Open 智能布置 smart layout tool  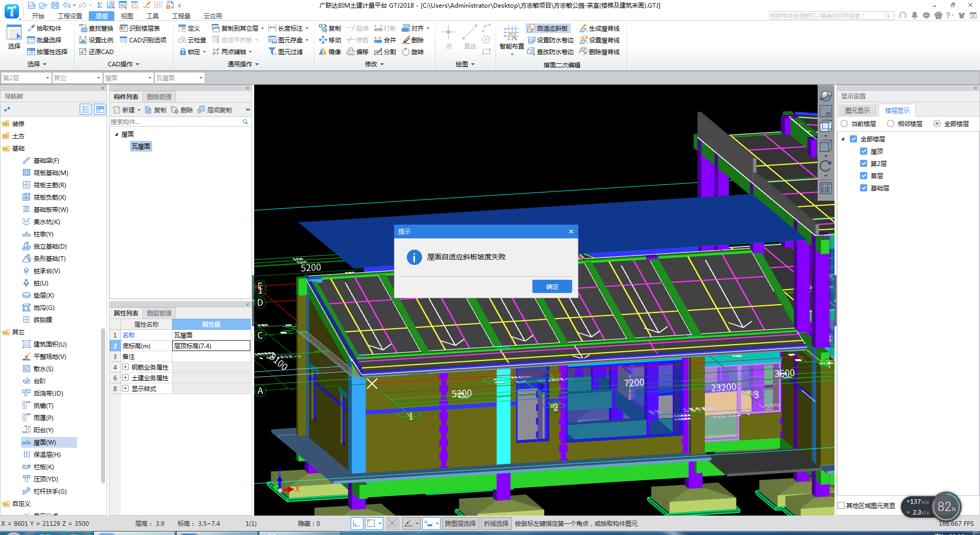[511, 39]
